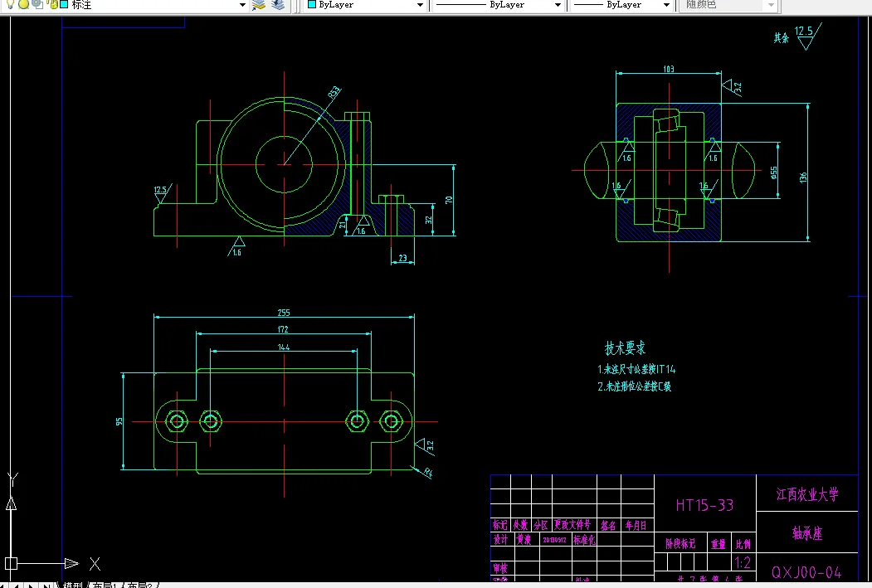Select the 32 dimension text
The width and height of the screenshot is (872, 588).
pyautogui.click(x=429, y=220)
